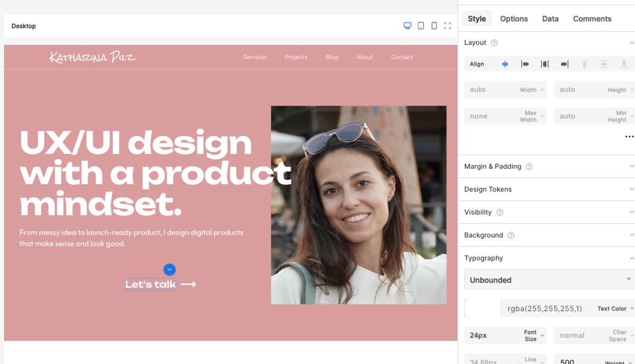Select tablet device preview icon
Viewport: 635px width, 364px height.
[x=421, y=26]
